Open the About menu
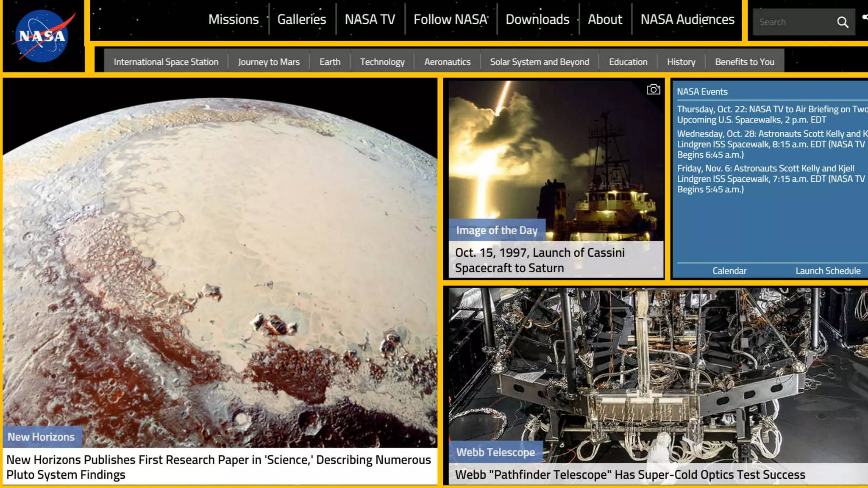868x488 pixels. coord(604,19)
